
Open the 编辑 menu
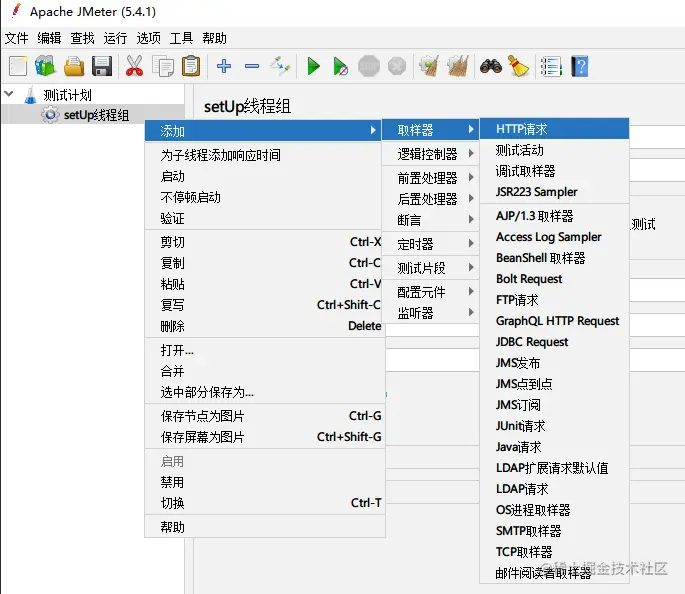point(49,38)
